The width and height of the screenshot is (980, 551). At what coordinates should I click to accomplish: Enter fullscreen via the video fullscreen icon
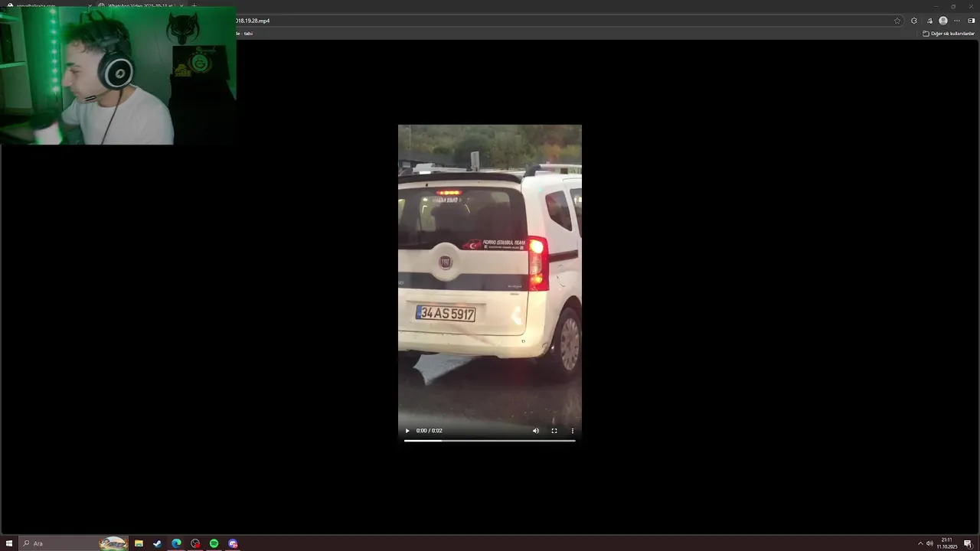pos(554,431)
